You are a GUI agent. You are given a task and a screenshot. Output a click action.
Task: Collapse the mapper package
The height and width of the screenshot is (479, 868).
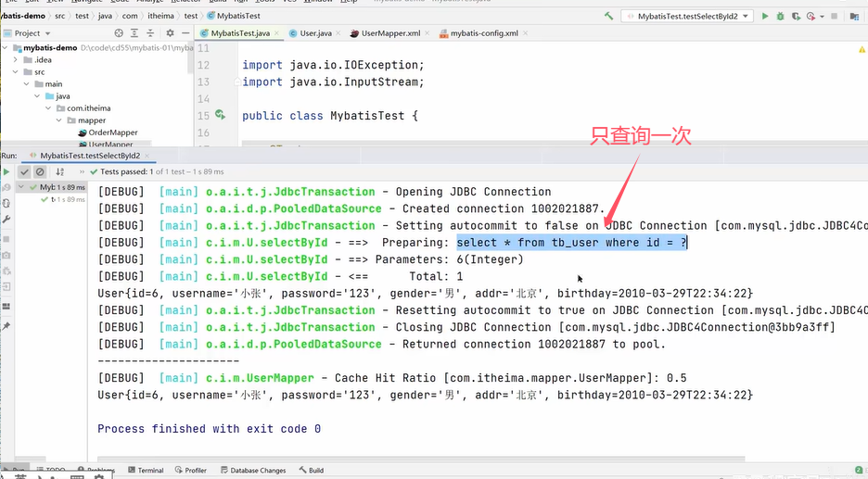click(58, 120)
